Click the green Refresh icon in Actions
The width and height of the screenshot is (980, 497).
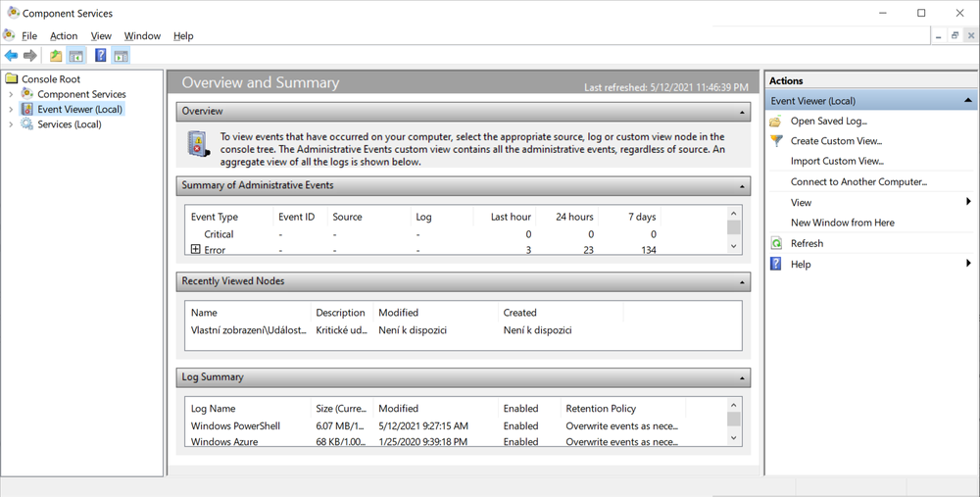tap(776, 243)
